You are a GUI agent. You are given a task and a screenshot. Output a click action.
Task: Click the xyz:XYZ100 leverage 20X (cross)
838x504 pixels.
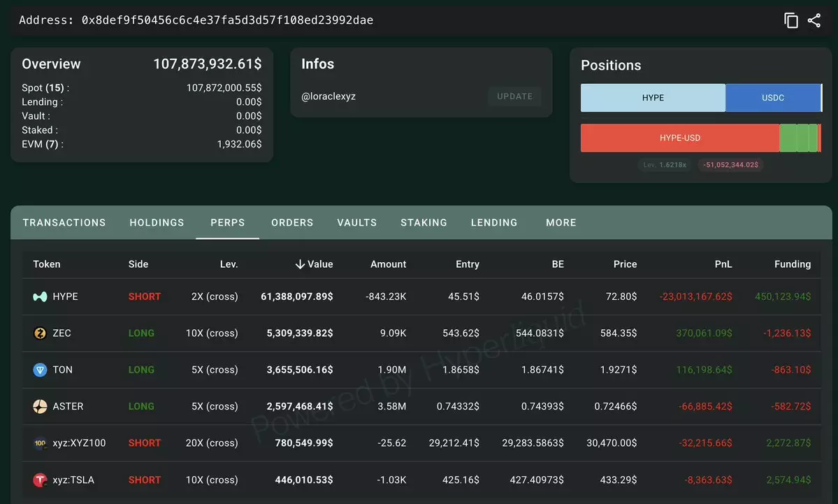coord(212,443)
